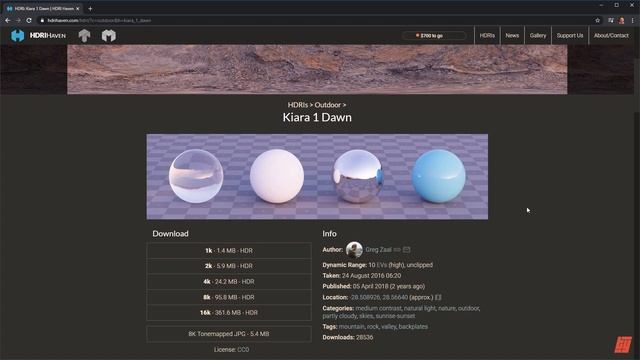The height and width of the screenshot is (360, 640).
Task: Close the HDRI Kiara 1 Dawn tab
Action: point(78,9)
